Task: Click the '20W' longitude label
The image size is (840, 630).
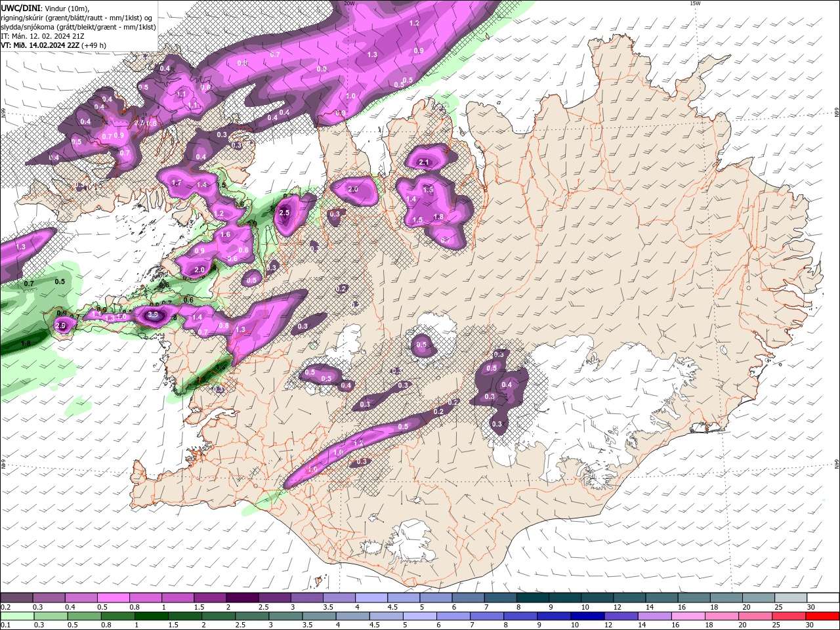Action: click(x=350, y=3)
